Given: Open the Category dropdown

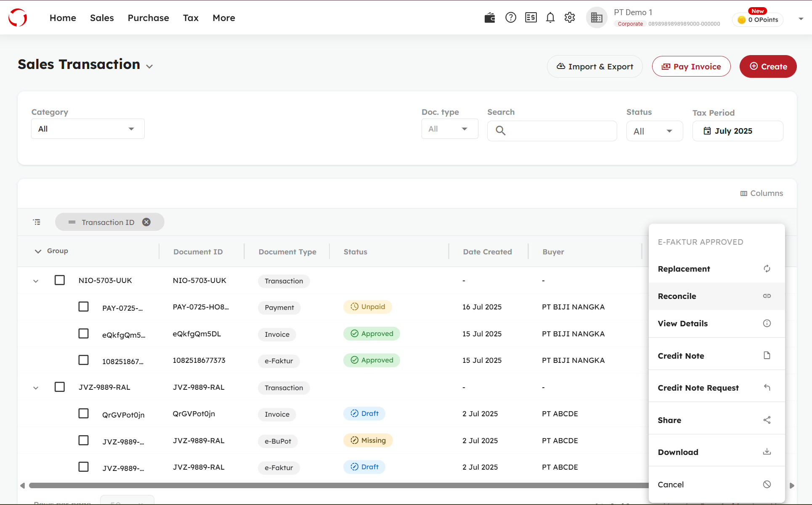Looking at the screenshot, I should pos(88,129).
